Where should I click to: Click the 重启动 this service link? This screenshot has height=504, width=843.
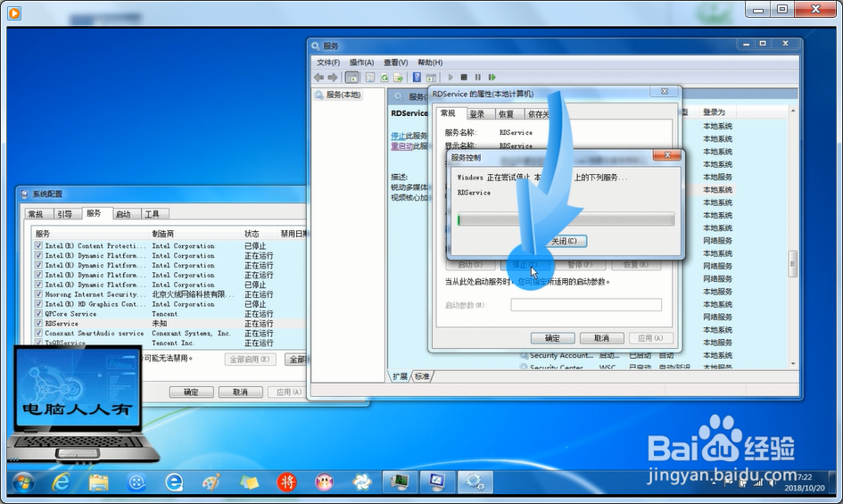(x=401, y=145)
